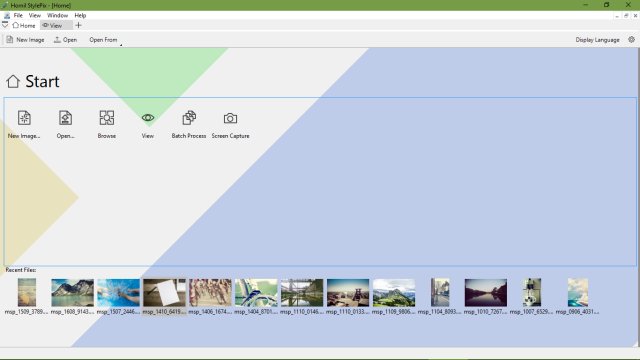Click the New Image icon in Start panel

click(24, 118)
